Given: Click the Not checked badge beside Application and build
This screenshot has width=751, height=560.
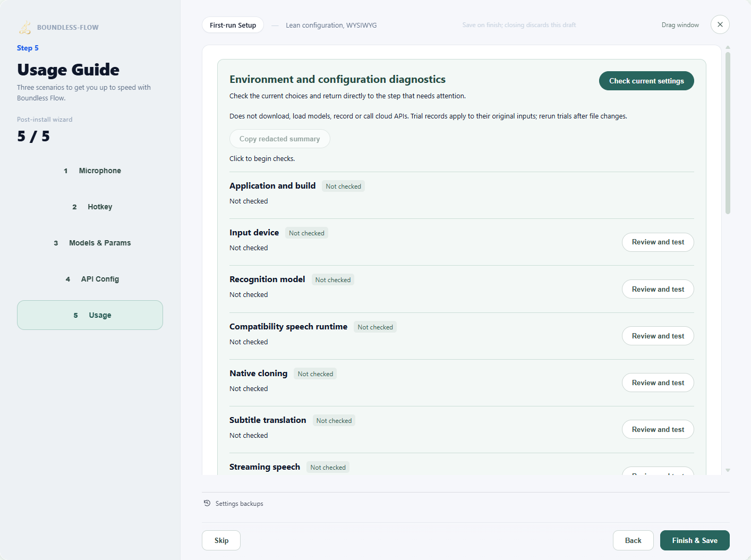Looking at the screenshot, I should (343, 186).
